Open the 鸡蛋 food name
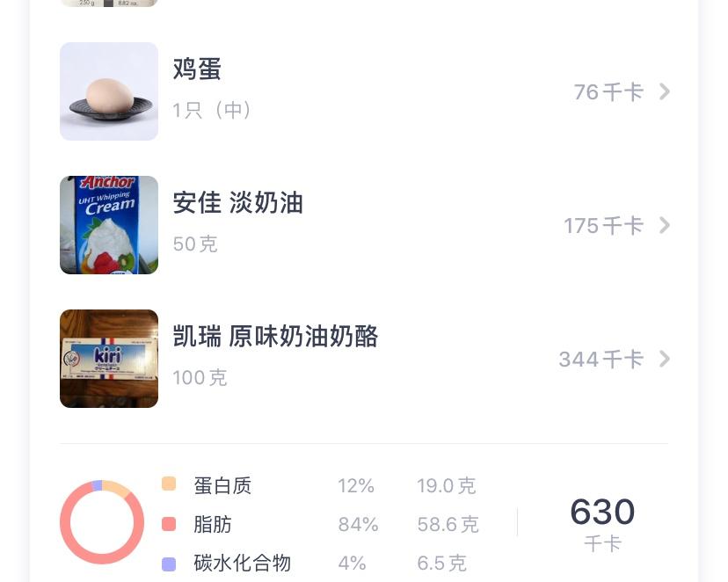This screenshot has height=582, width=728. [197, 69]
